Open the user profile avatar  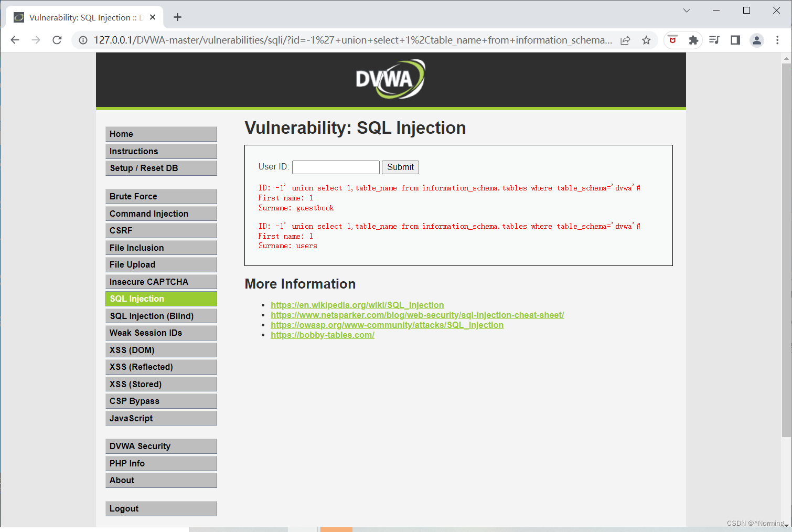[x=756, y=40]
